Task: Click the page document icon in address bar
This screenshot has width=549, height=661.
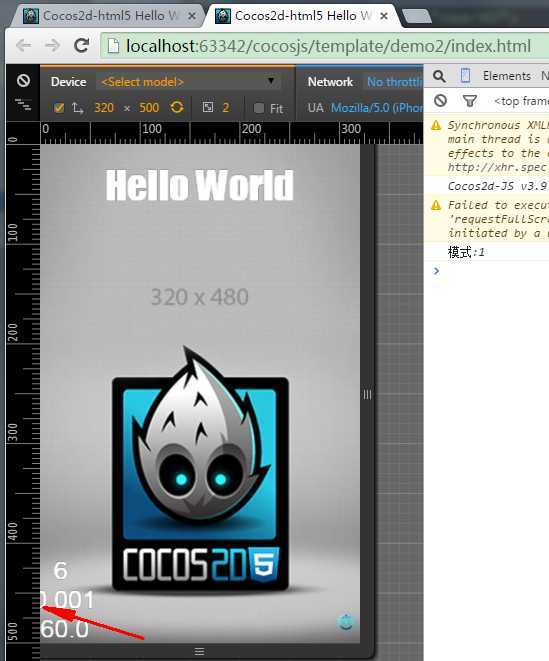Action: pos(113,46)
